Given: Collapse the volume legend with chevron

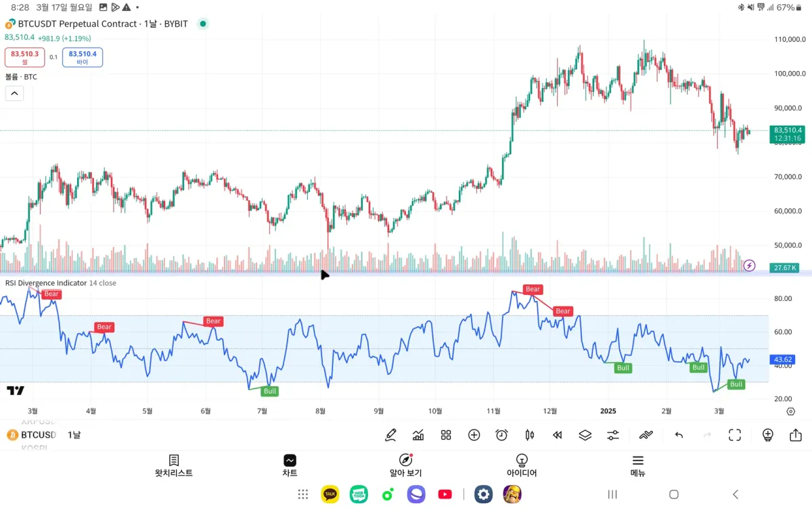Looking at the screenshot, I should pos(14,93).
